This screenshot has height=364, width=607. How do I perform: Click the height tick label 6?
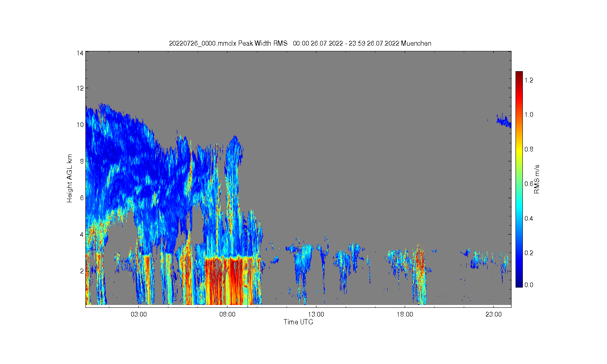pyautogui.click(x=82, y=198)
